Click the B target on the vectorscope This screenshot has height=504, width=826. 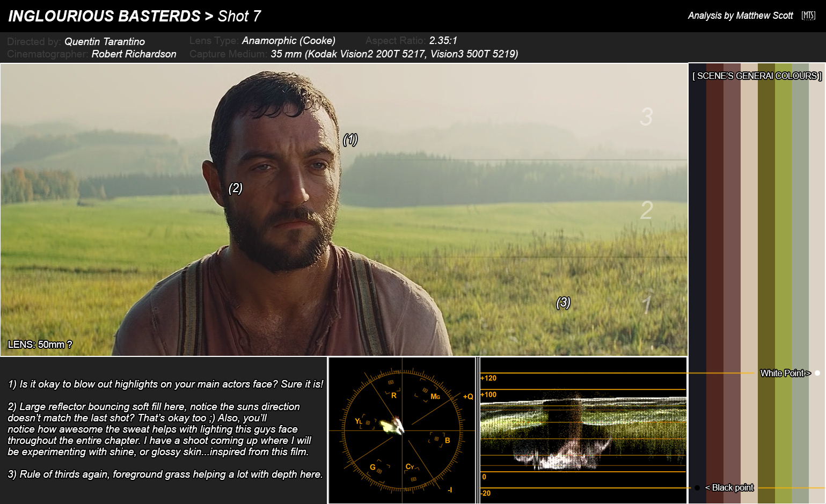tap(447, 441)
